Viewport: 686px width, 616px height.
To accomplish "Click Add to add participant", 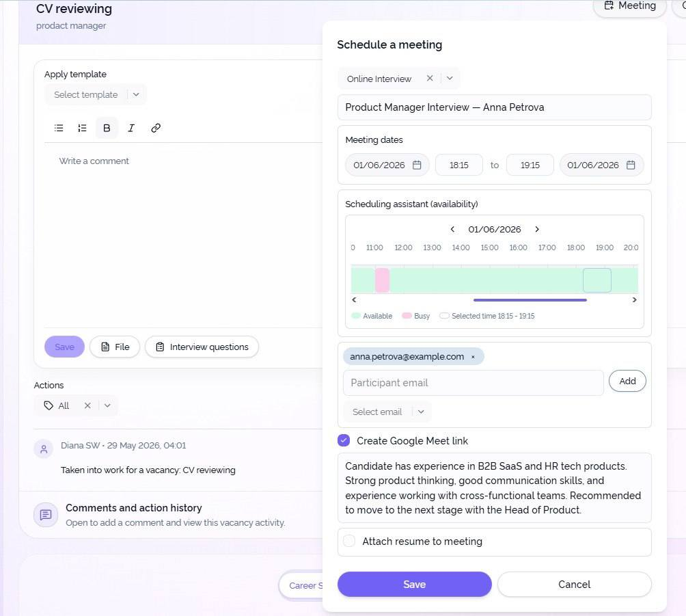I will click(x=627, y=381).
